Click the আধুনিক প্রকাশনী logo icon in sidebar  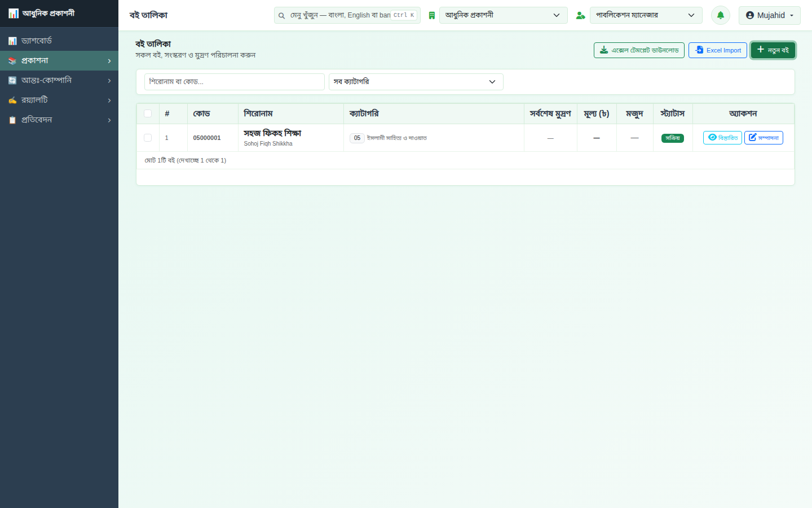pyautogui.click(x=14, y=14)
